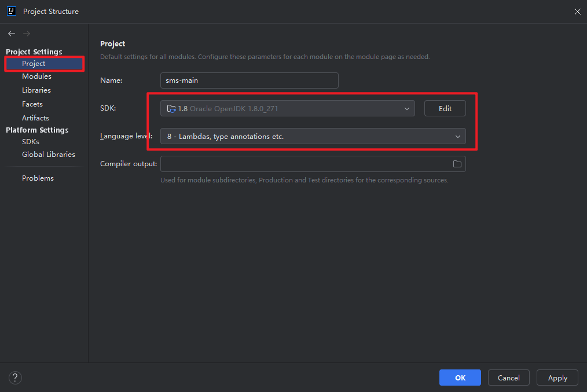Viewport: 587px width, 392px height.
Task: Click the IntelliJ IDEA logo icon
Action: [x=12, y=11]
